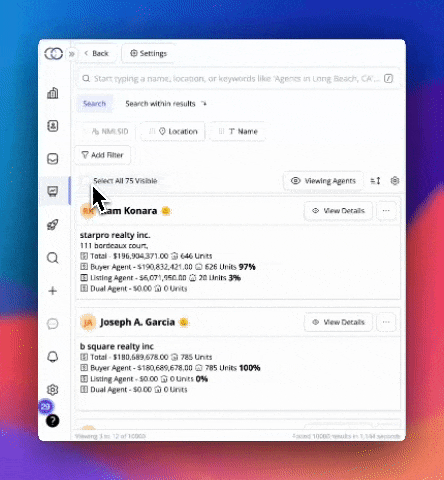Click into the agent search input field
This screenshot has width=444, height=480.
(237, 79)
